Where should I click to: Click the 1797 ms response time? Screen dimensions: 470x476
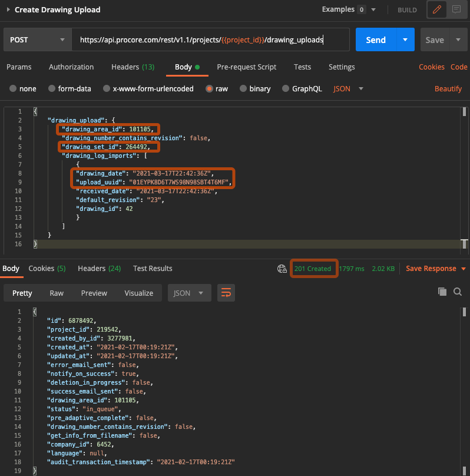point(352,269)
